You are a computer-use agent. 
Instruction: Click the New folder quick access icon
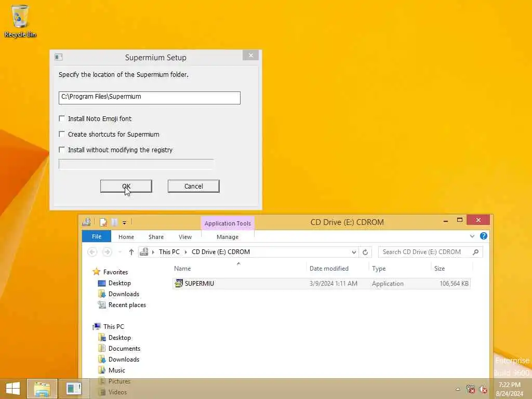[x=115, y=222]
